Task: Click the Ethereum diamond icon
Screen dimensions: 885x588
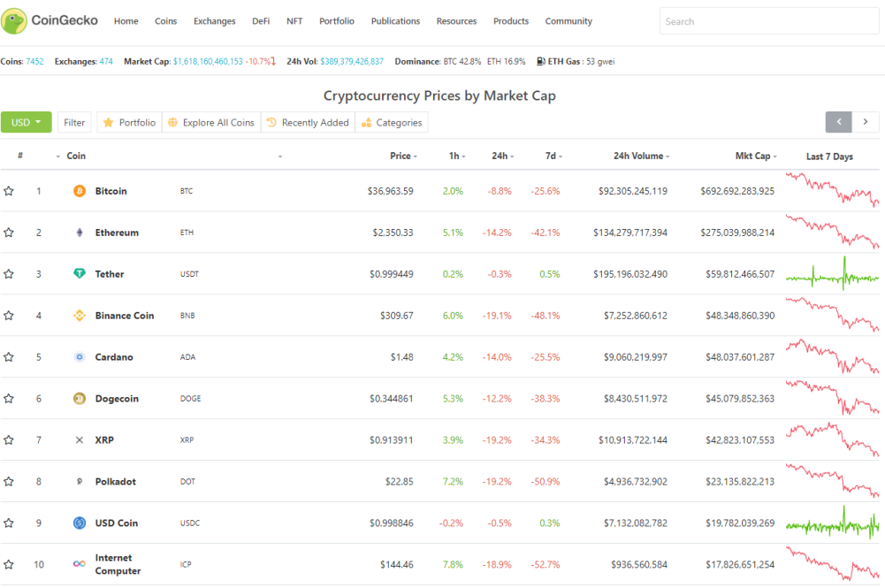Action: (x=80, y=233)
